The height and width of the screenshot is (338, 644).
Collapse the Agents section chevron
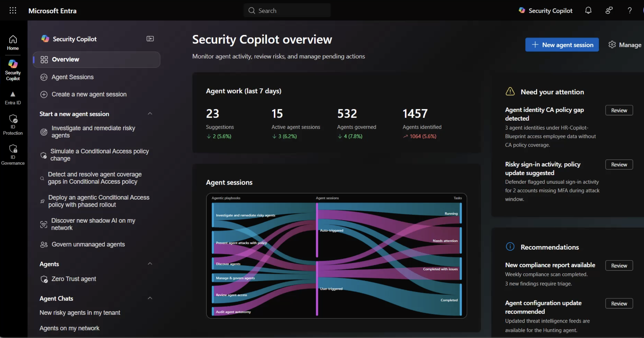(150, 264)
